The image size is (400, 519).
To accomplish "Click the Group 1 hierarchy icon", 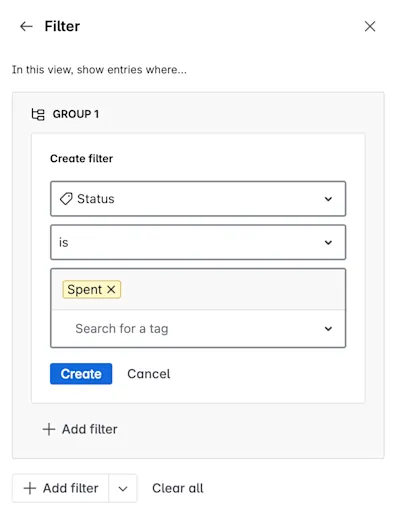I will click(x=38, y=114).
